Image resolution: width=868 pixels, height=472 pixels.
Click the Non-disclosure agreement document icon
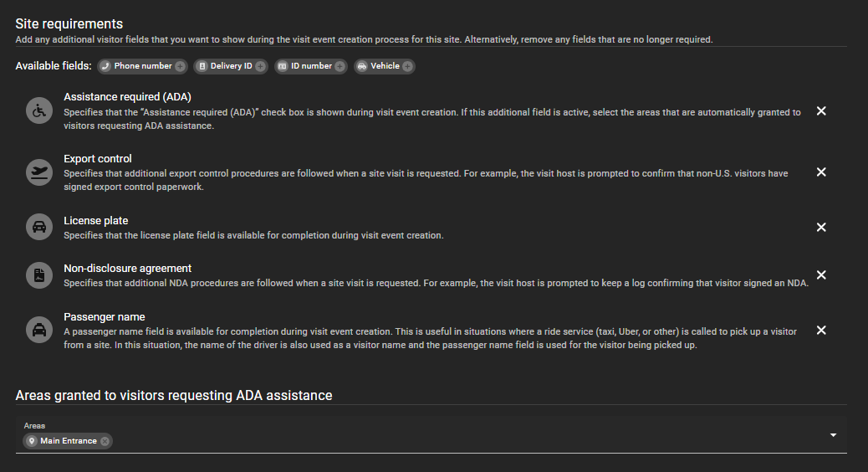[39, 275]
